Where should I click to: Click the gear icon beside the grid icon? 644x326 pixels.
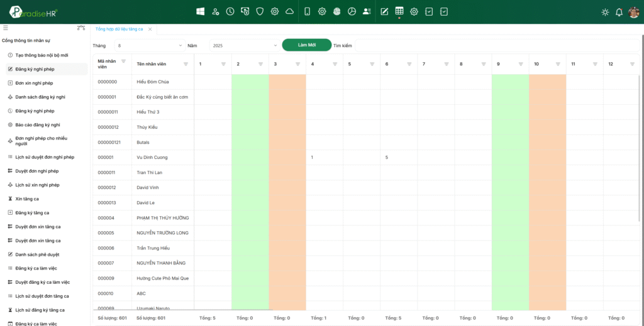point(414,11)
